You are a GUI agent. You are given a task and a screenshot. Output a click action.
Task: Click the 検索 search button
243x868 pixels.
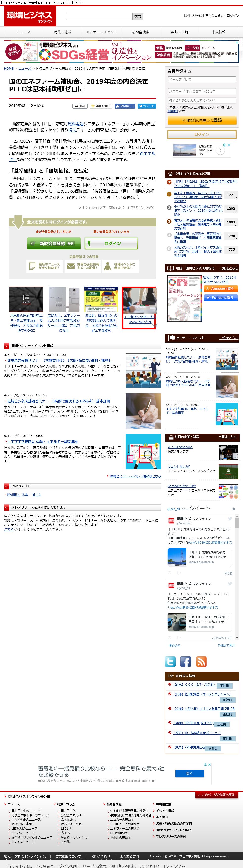(x=138, y=16)
